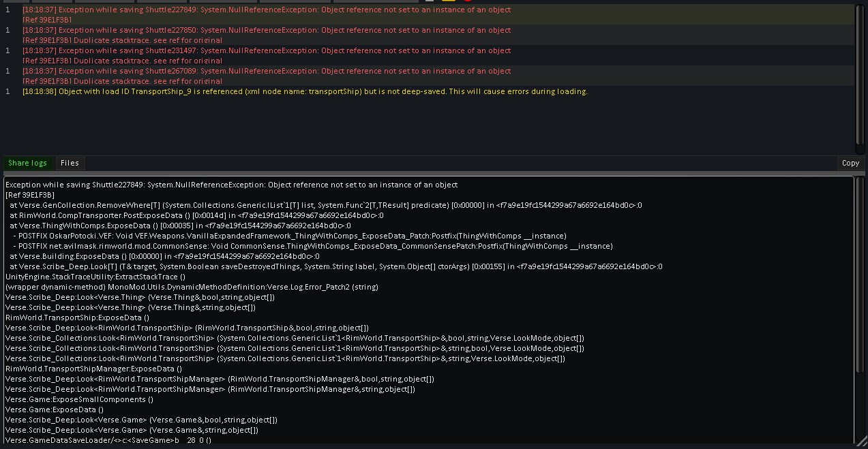
Task: Click the UnityEngine.StackTraceUtility:ExtractStackTrace line
Action: coord(95,277)
